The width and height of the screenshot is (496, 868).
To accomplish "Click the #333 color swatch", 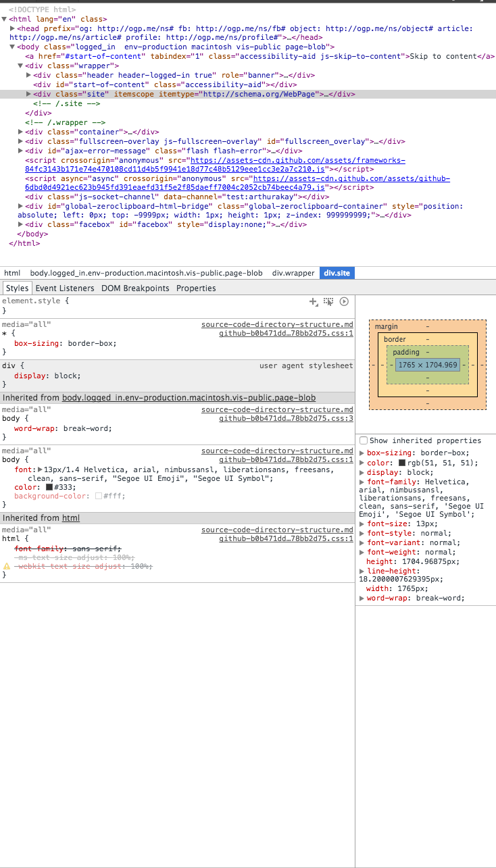I will coord(49,487).
